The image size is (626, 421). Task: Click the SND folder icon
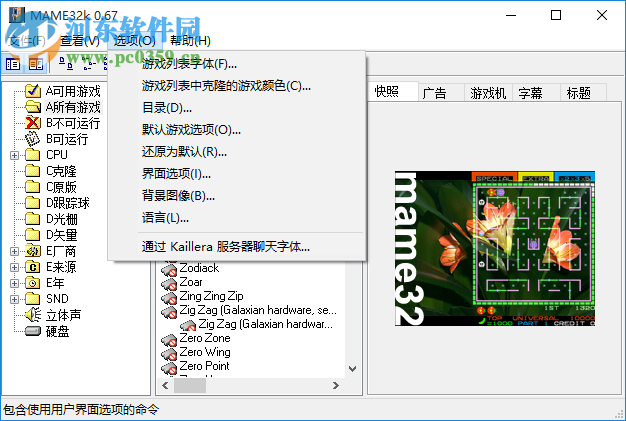pyautogui.click(x=33, y=298)
